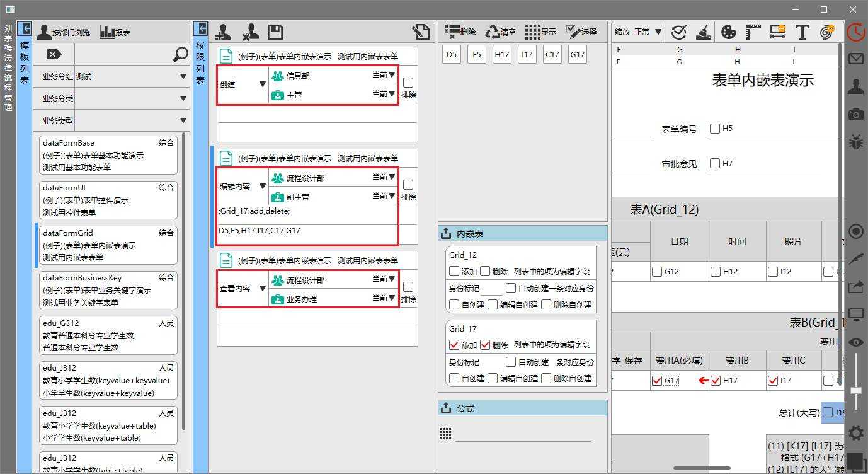Open the red clock history icon

pos(855,32)
